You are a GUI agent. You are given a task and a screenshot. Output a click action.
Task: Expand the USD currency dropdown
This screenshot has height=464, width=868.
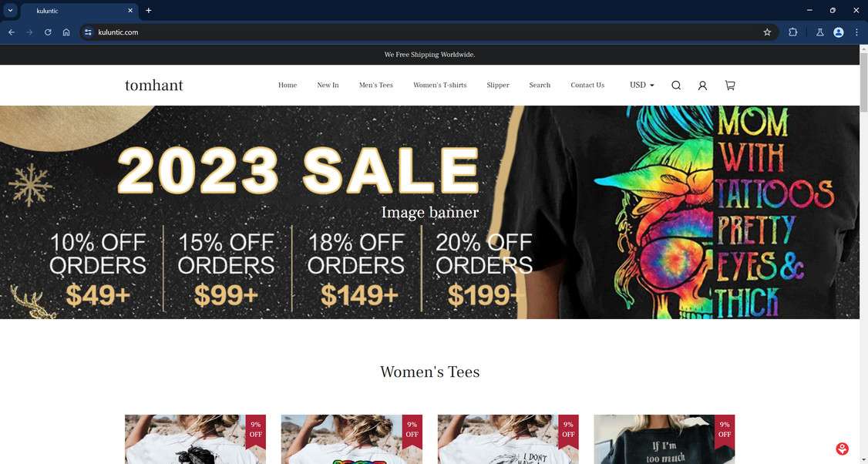coord(641,86)
